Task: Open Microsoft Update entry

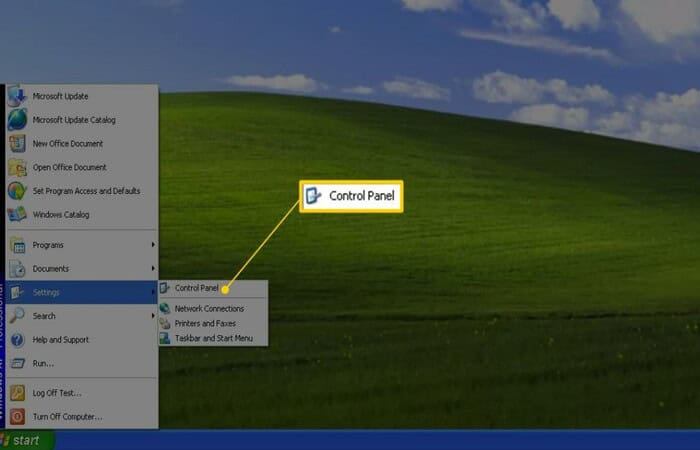Action: 82,96
